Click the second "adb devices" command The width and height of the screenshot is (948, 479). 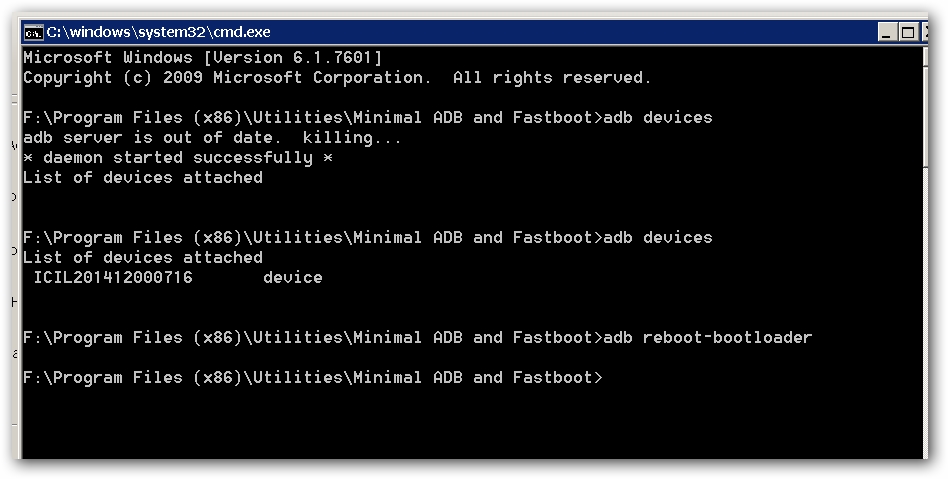[x=658, y=238]
